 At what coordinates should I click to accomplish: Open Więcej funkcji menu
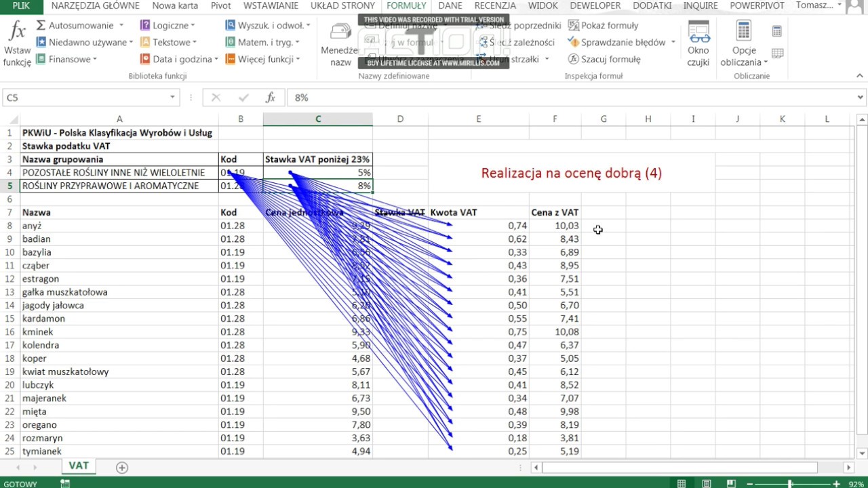[x=262, y=59]
